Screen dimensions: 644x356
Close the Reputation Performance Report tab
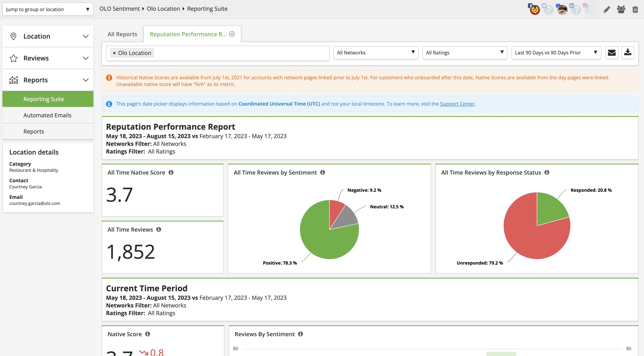[232, 34]
